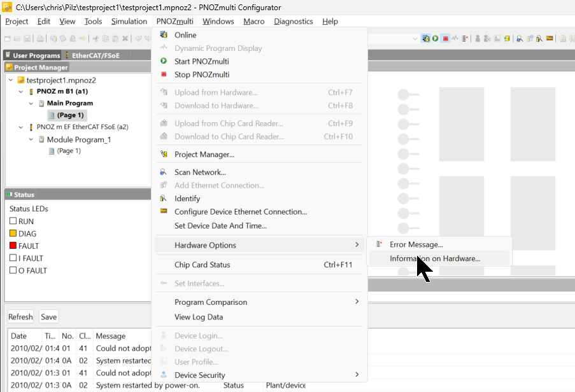
Task: Open the Project Manager panel tab
Action: (37, 67)
